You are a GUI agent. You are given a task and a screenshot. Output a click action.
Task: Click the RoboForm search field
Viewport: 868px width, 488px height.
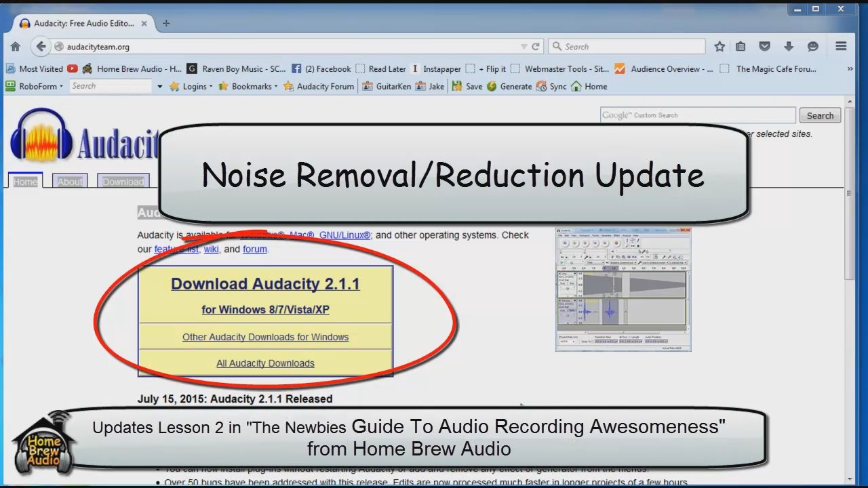coord(111,86)
